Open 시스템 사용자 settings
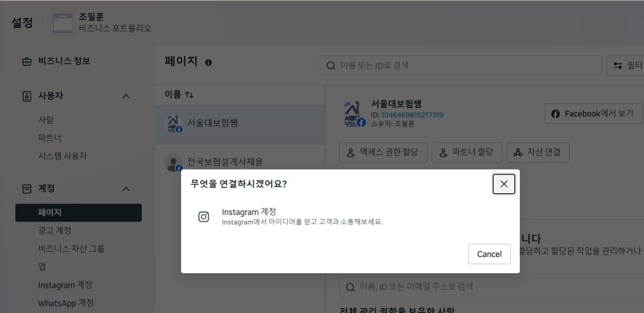Screen dimensions: 644x313 tap(62, 156)
